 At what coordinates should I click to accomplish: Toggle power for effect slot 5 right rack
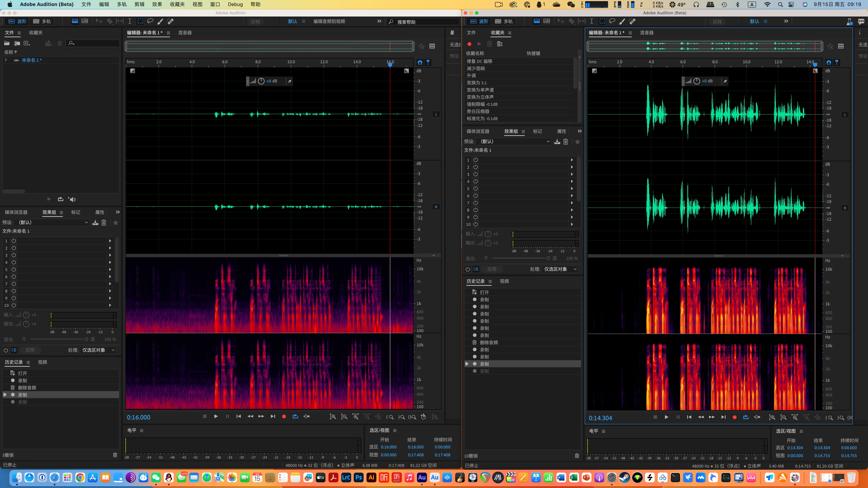click(475, 189)
